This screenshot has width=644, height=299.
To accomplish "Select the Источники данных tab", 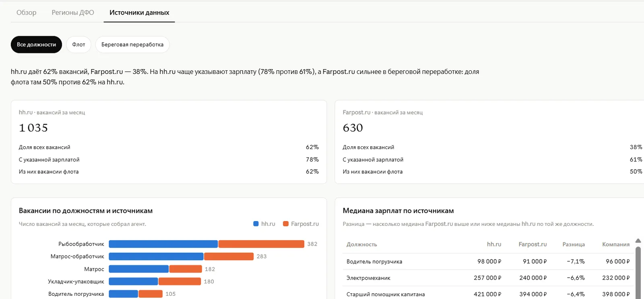I will click(x=139, y=12).
